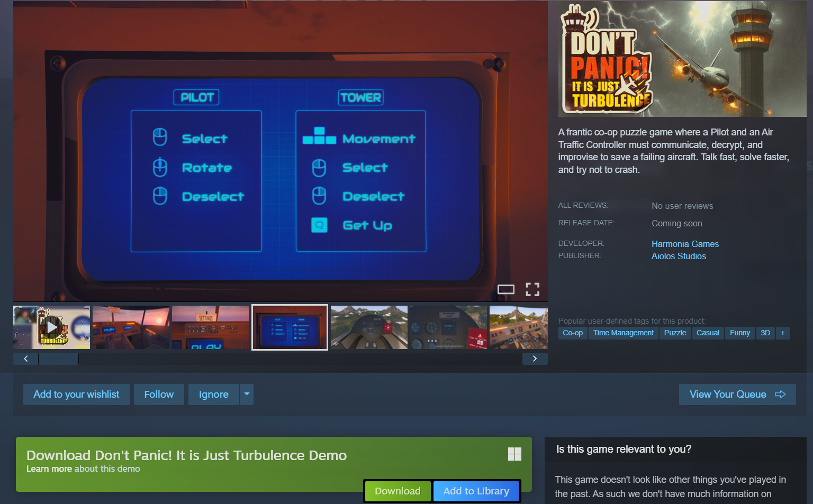The height and width of the screenshot is (504, 813).
Task: Click the 'RELEASE DATE:' label
Action: (586, 223)
